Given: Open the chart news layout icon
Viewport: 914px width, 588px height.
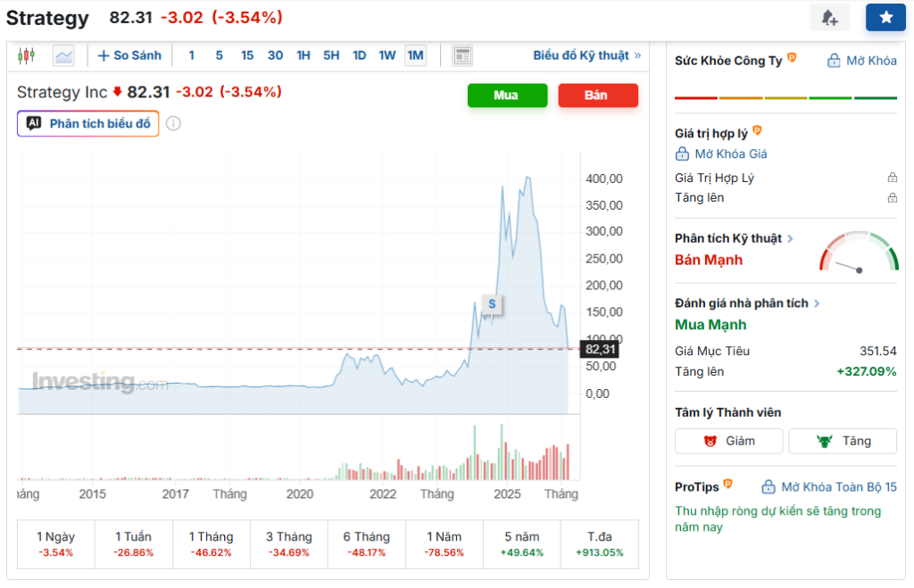Looking at the screenshot, I should (x=462, y=56).
